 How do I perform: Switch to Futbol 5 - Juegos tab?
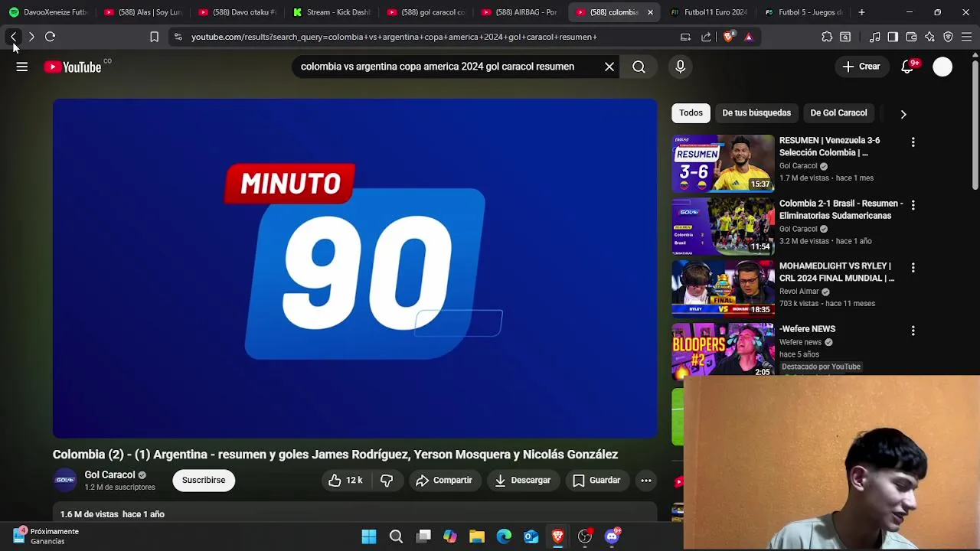(x=802, y=12)
